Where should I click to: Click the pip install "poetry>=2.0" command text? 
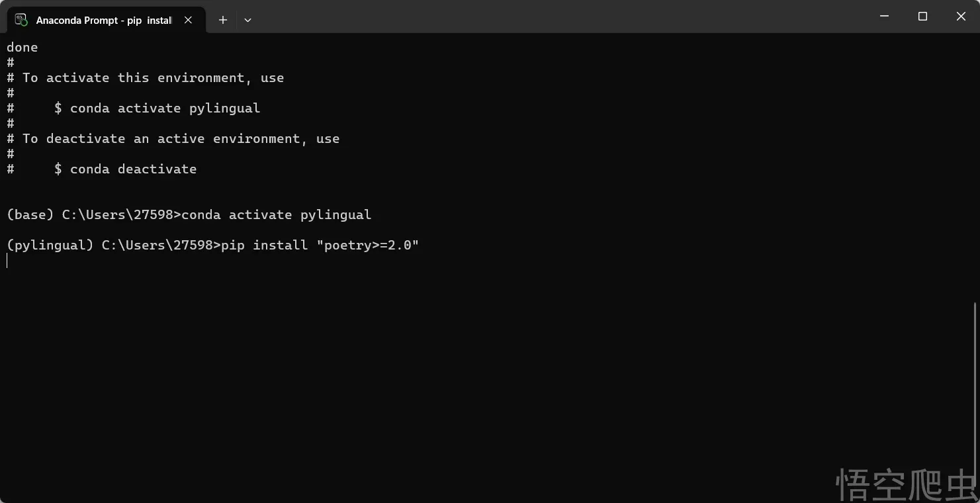(320, 246)
